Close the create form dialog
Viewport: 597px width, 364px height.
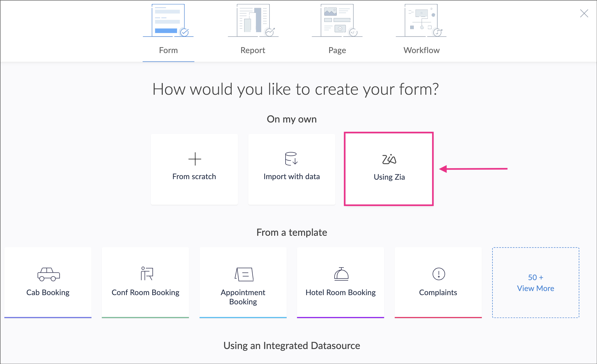(584, 13)
